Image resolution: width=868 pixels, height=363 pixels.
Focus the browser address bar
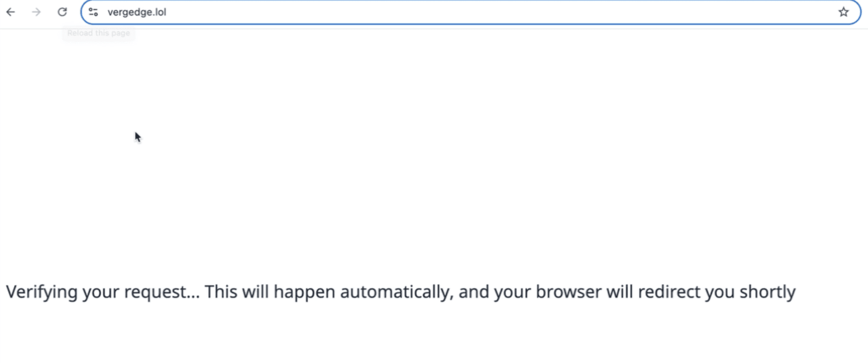pyautogui.click(x=471, y=12)
